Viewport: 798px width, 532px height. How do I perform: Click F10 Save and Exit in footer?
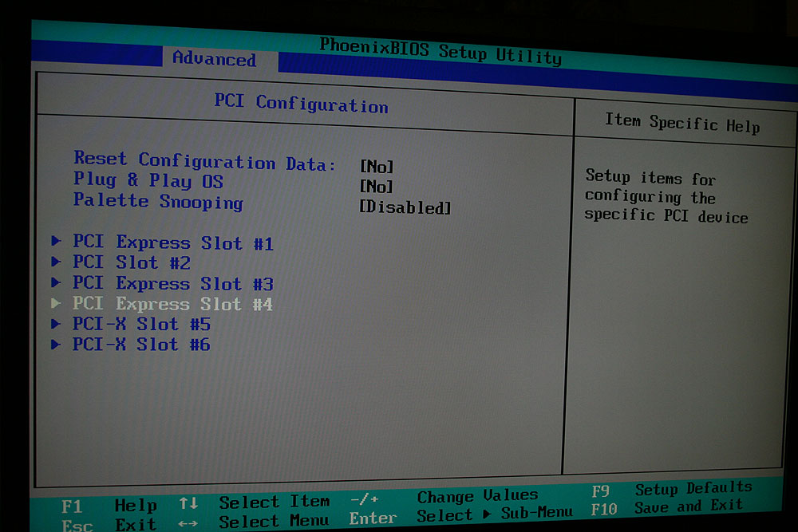pyautogui.click(x=667, y=507)
